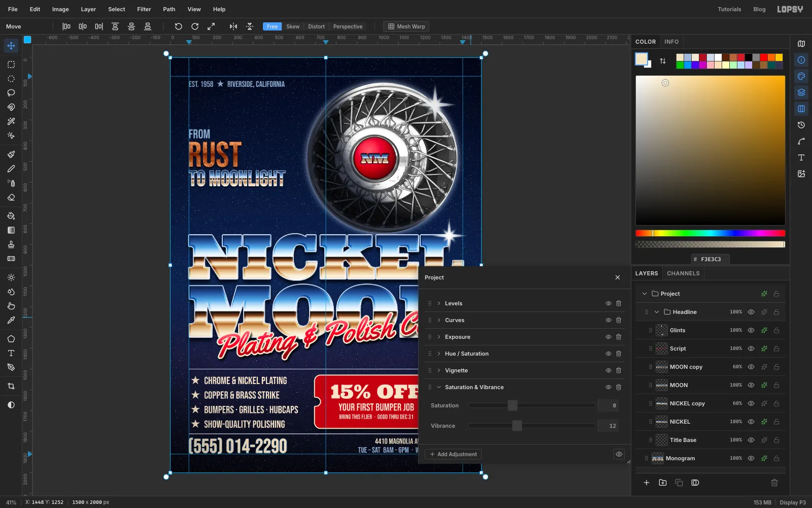The image size is (812, 508).
Task: Select the Pencil tool
Action: tap(11, 169)
